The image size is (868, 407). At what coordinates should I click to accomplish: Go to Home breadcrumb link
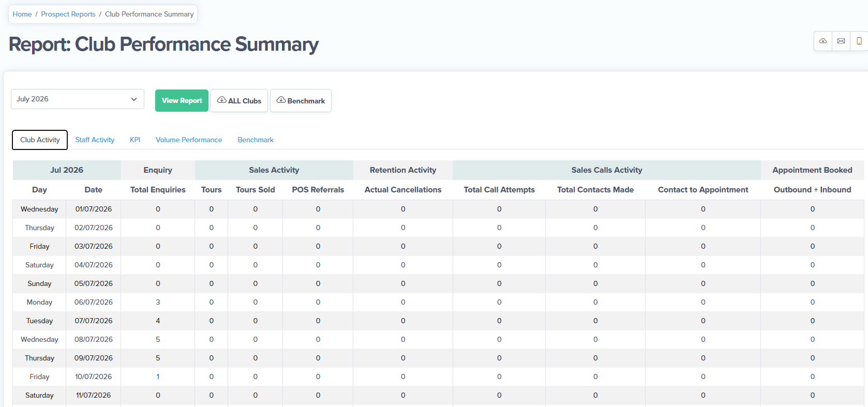22,14
